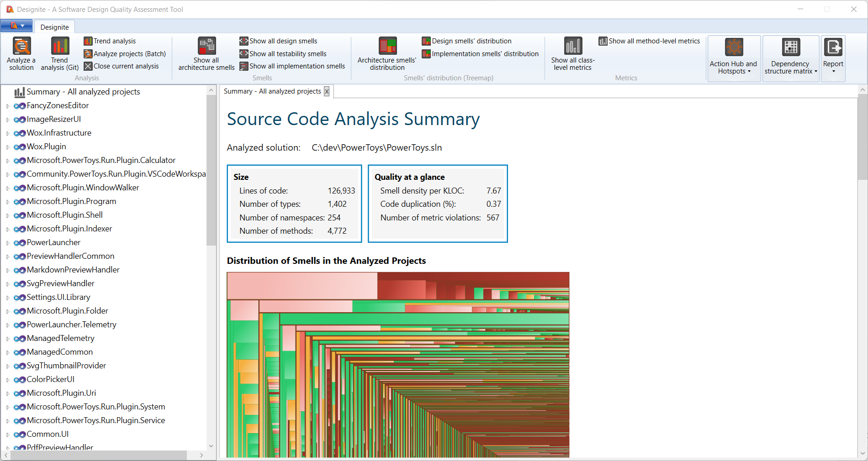Expand the Microsoft.Plugin.Shell tree node
Screen dimensions: 868x461
[x=8, y=215]
